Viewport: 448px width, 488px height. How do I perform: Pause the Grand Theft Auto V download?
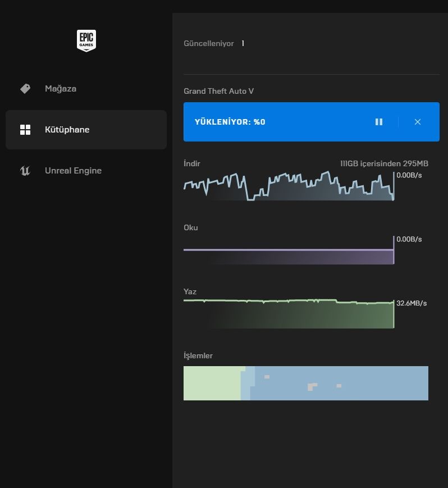point(378,122)
